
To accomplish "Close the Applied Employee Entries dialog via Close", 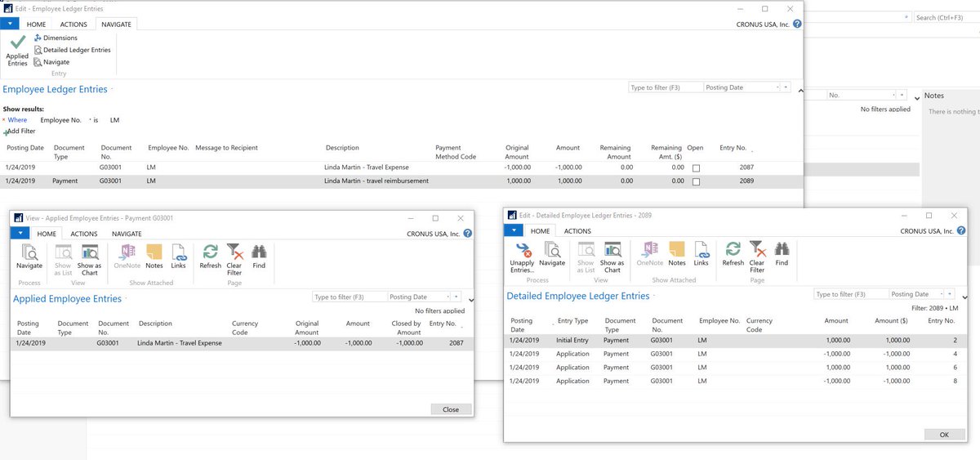I will point(450,409).
